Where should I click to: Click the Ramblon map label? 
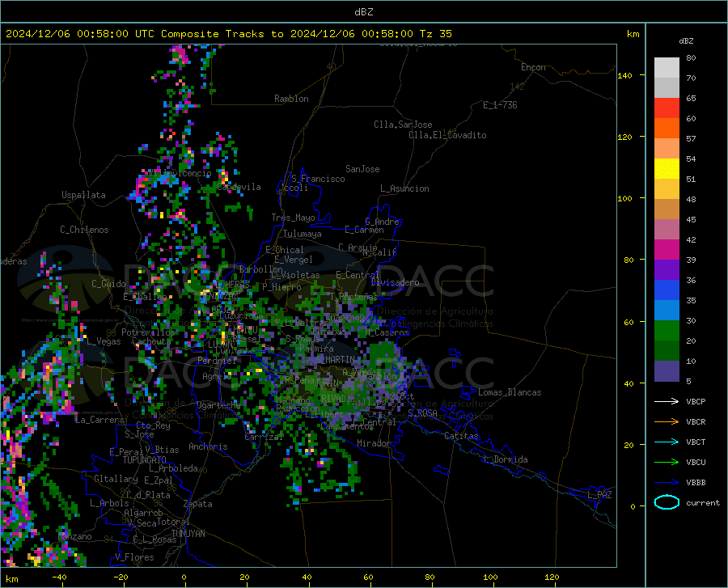(x=291, y=99)
